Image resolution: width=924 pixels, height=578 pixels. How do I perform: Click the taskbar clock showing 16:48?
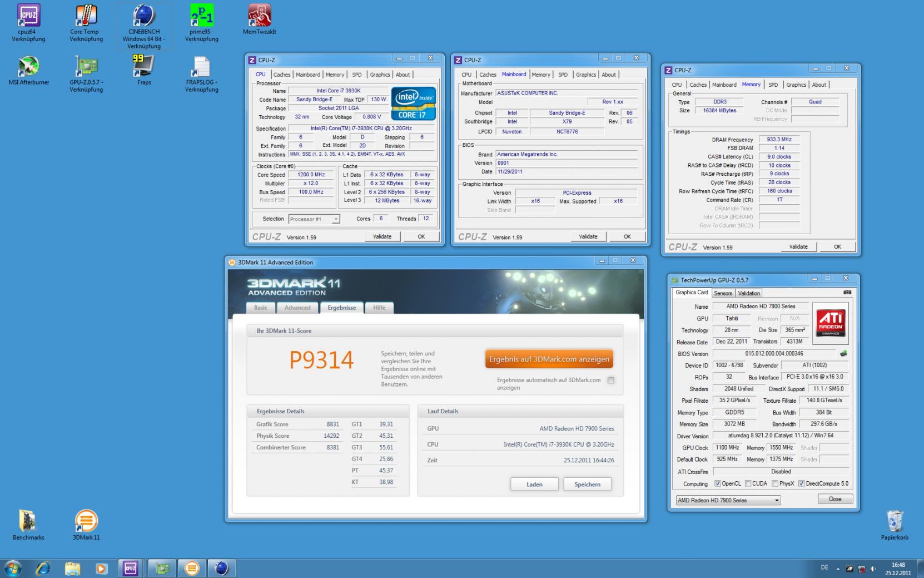pyautogui.click(x=898, y=569)
